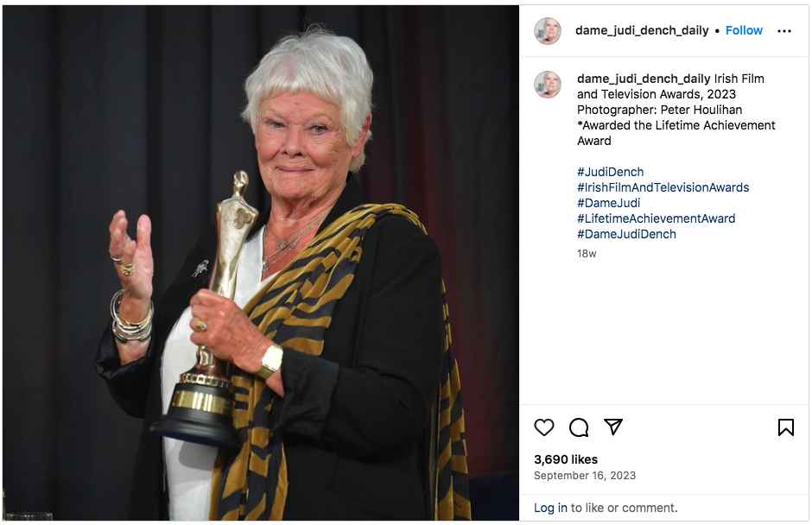The height and width of the screenshot is (525, 812).
Task: Open the #DameJudi hashtag
Action: pyautogui.click(x=609, y=203)
